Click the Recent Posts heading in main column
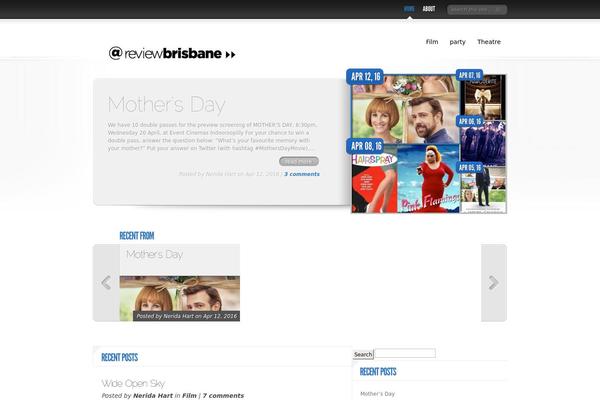600x400 pixels. coord(119,358)
